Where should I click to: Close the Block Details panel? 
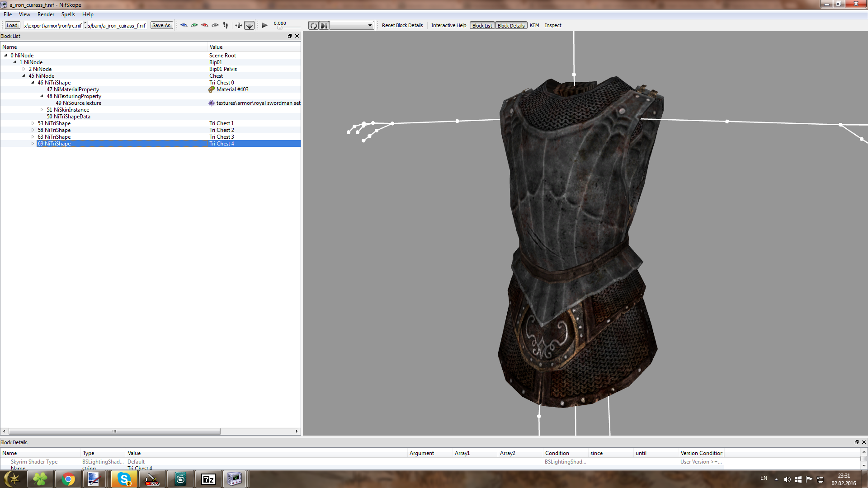863,442
